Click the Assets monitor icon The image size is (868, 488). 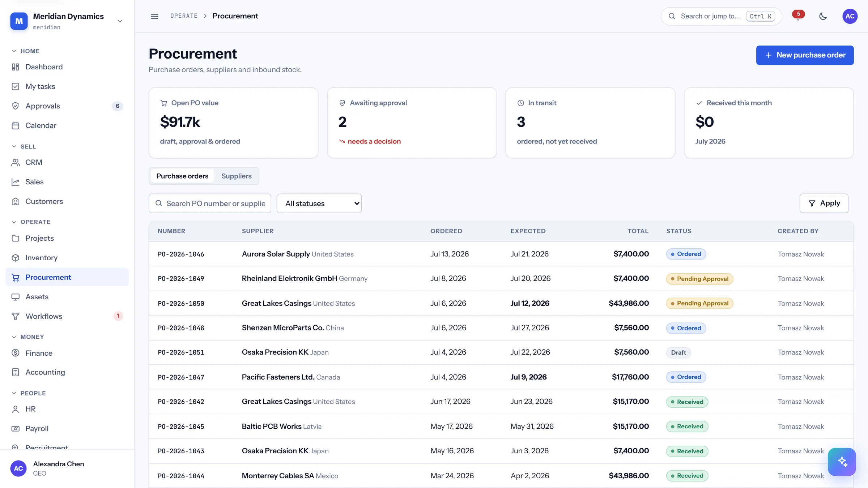15,297
